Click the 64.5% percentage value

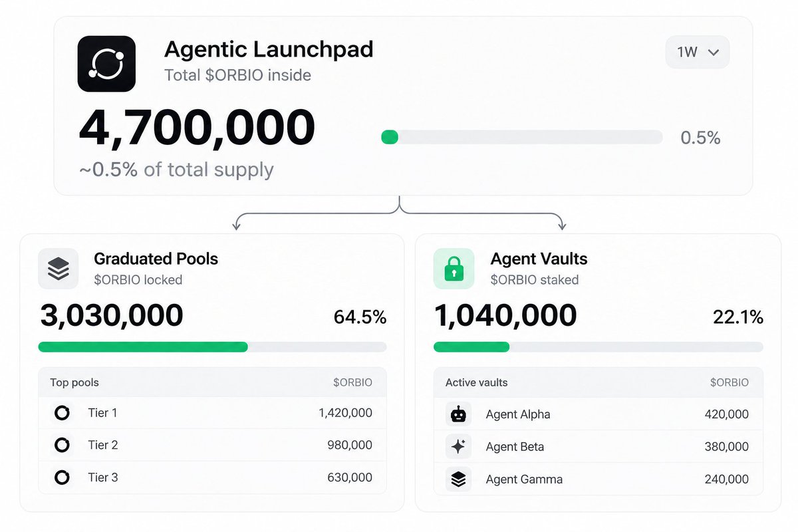360,317
